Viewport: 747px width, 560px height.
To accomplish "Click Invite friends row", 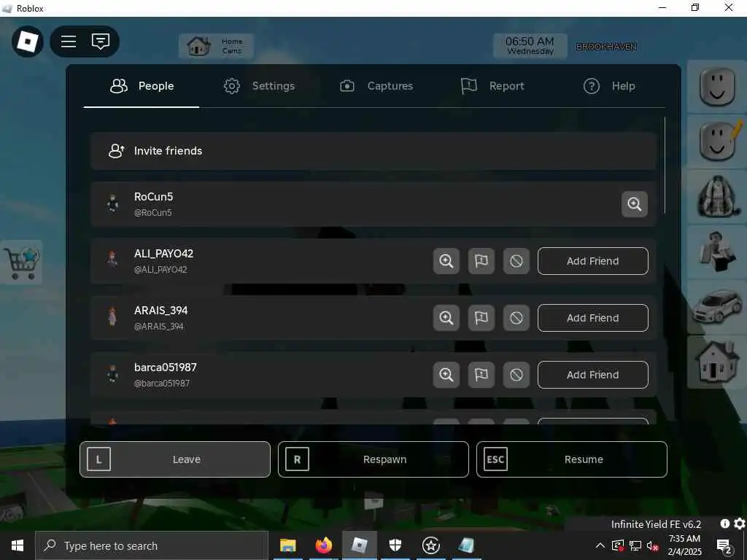I will [x=373, y=151].
